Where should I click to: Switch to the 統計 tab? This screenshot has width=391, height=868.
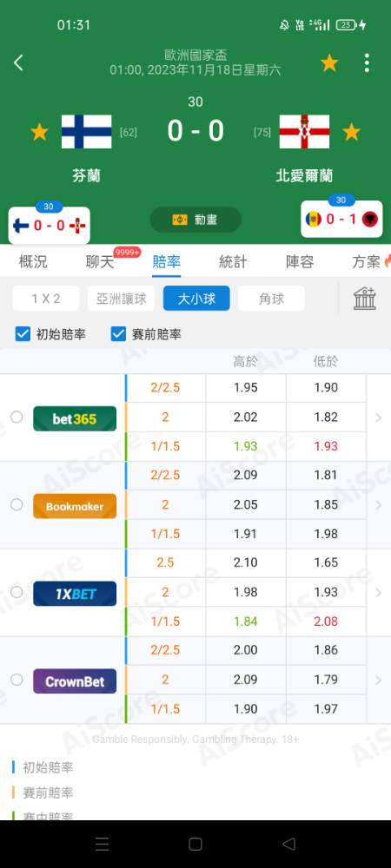(233, 262)
